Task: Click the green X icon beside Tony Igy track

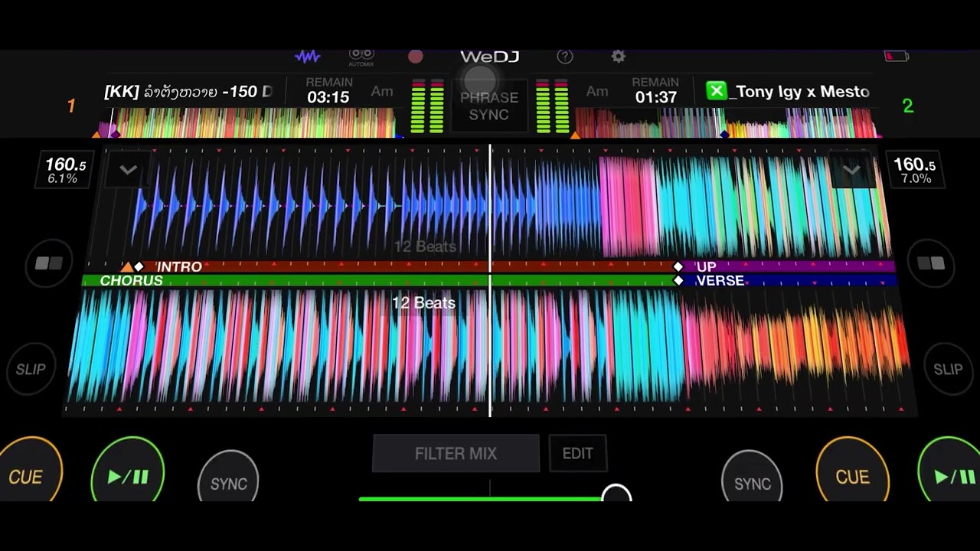Action: tap(716, 91)
